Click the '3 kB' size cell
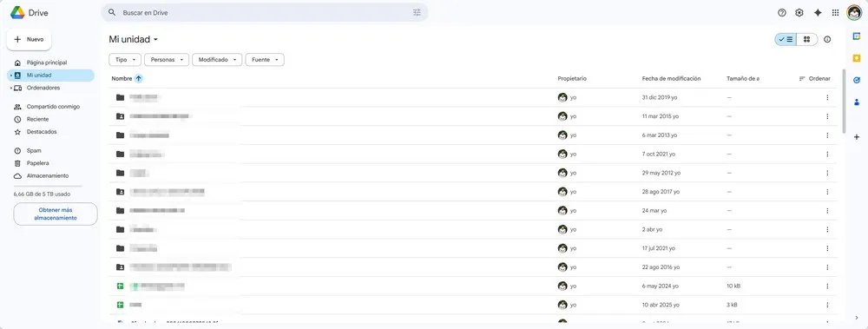The image size is (868, 329). tap(732, 305)
